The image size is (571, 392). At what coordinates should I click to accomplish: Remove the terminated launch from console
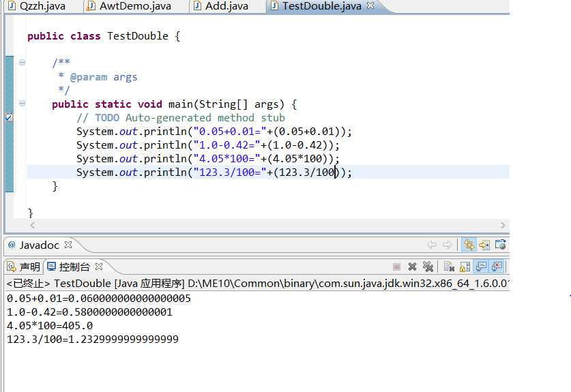(412, 267)
